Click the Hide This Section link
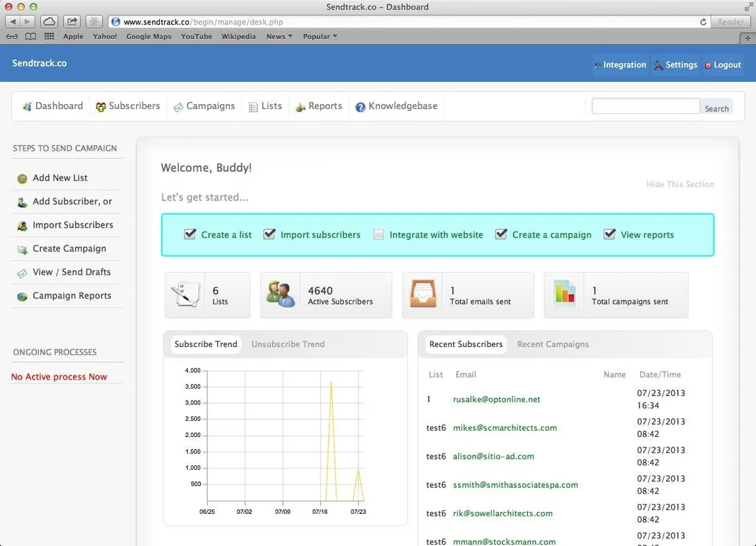 point(680,185)
